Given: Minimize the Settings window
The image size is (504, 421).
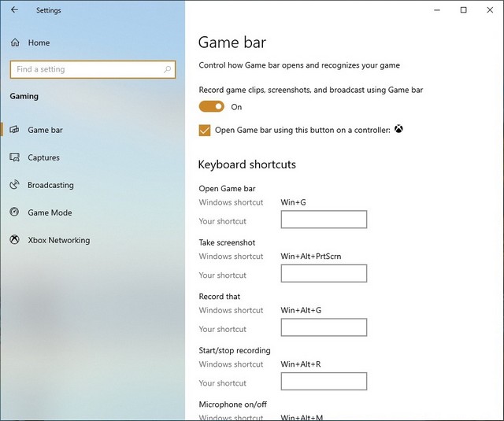Looking at the screenshot, I should click(437, 10).
